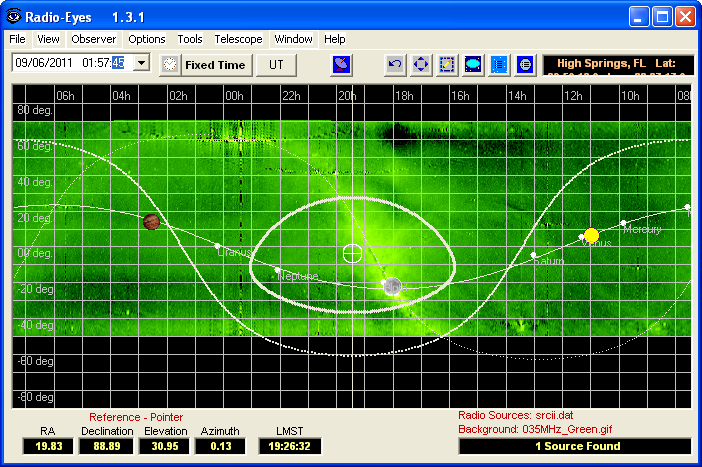Click the blue list panel icon

pyautogui.click(x=500, y=65)
